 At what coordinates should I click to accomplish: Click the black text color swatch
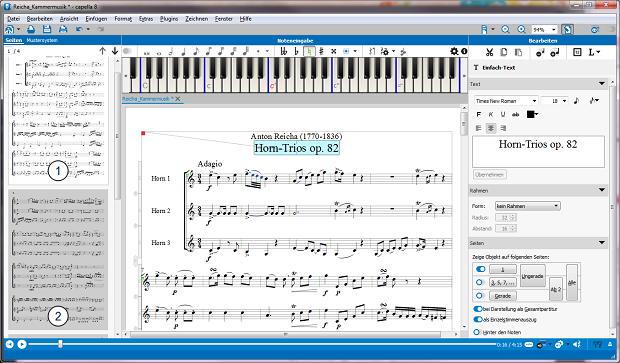pos(530,114)
